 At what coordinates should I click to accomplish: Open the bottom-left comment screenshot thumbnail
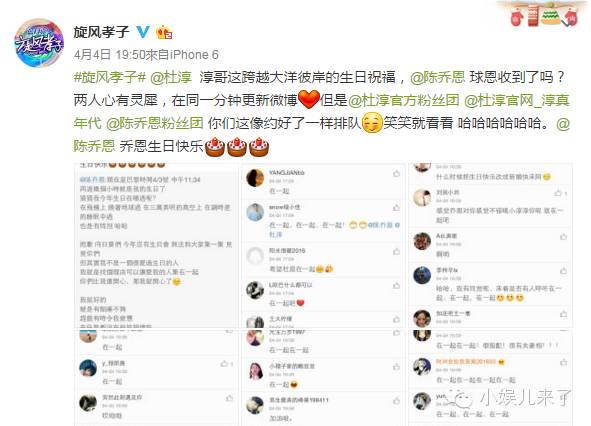[x=156, y=378]
